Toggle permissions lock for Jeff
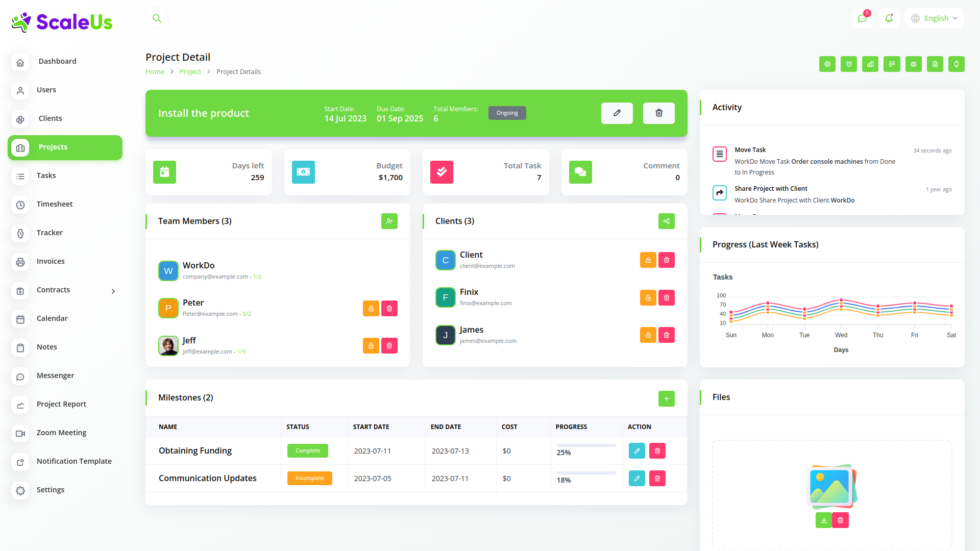 click(x=371, y=346)
